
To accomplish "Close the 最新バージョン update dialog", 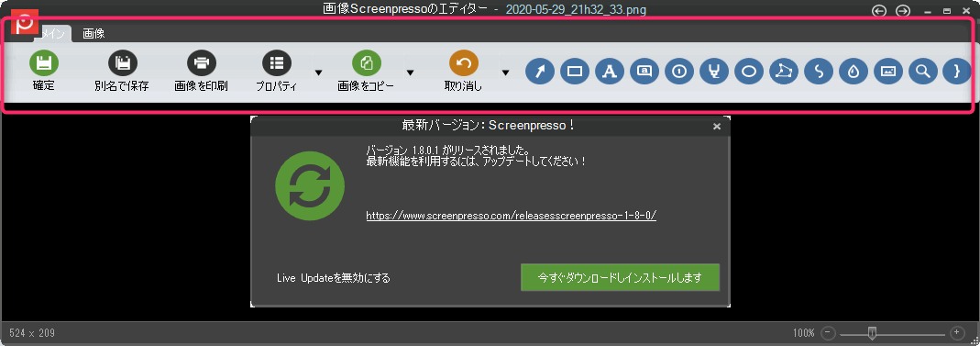I will tap(717, 127).
